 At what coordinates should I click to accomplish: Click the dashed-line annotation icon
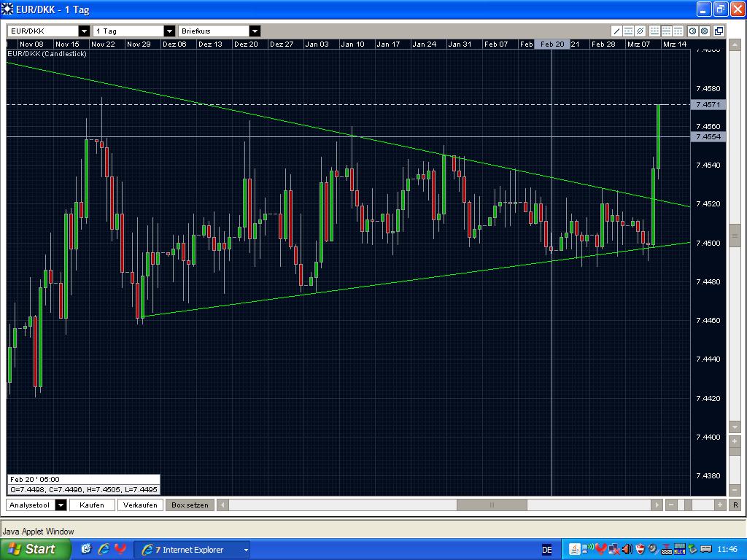pyautogui.click(x=628, y=31)
